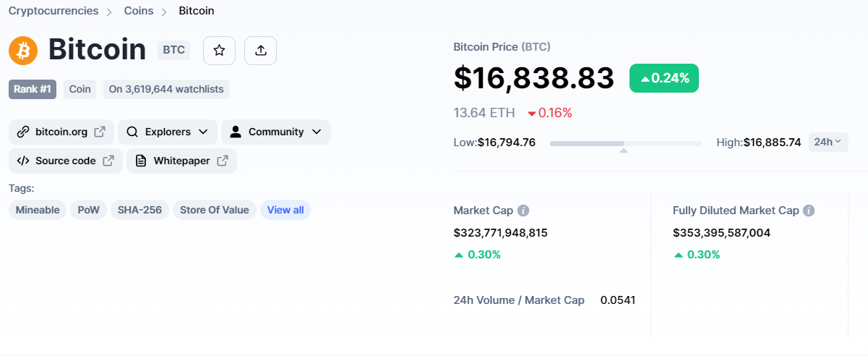View all Bitcoin tags
Image resolution: width=868 pixels, height=356 pixels.
[x=285, y=210]
